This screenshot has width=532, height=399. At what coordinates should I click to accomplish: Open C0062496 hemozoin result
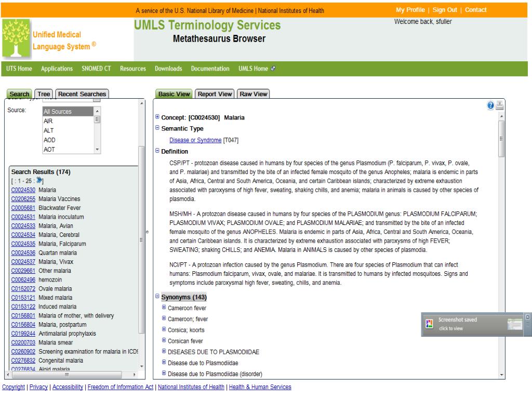coord(23,280)
